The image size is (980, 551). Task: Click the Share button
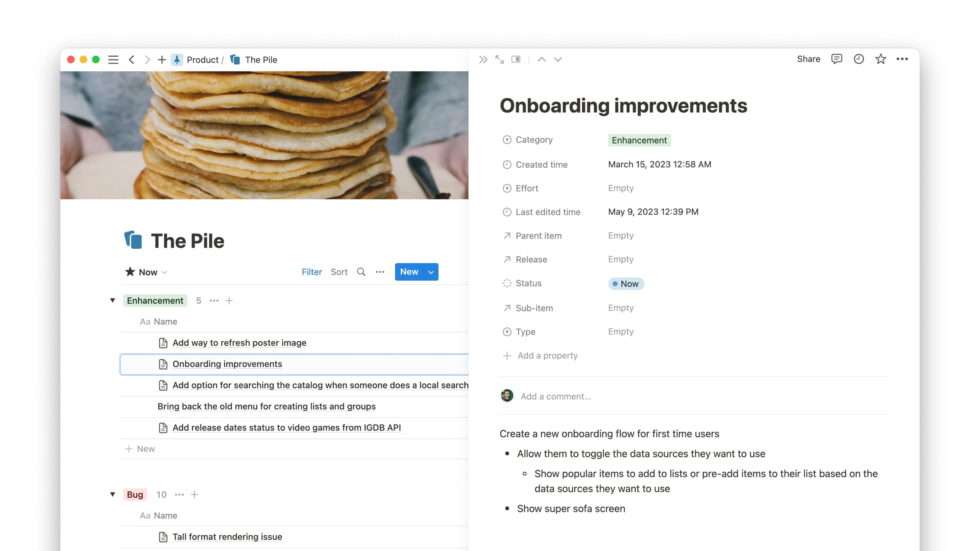(x=808, y=59)
